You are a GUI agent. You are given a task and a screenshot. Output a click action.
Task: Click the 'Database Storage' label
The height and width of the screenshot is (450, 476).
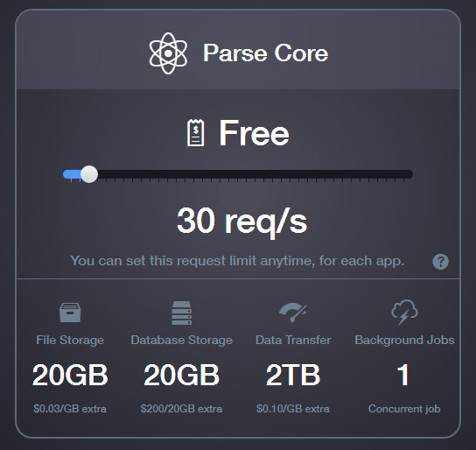pos(181,340)
